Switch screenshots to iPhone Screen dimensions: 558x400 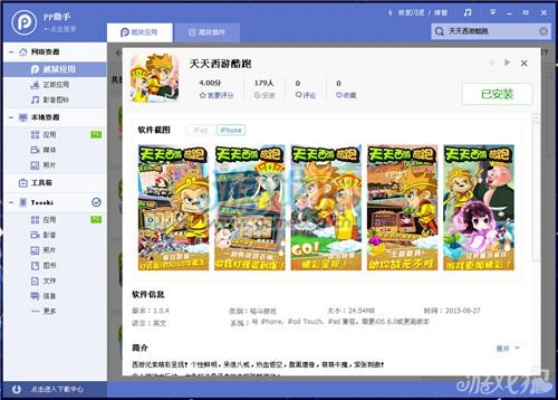(x=231, y=130)
